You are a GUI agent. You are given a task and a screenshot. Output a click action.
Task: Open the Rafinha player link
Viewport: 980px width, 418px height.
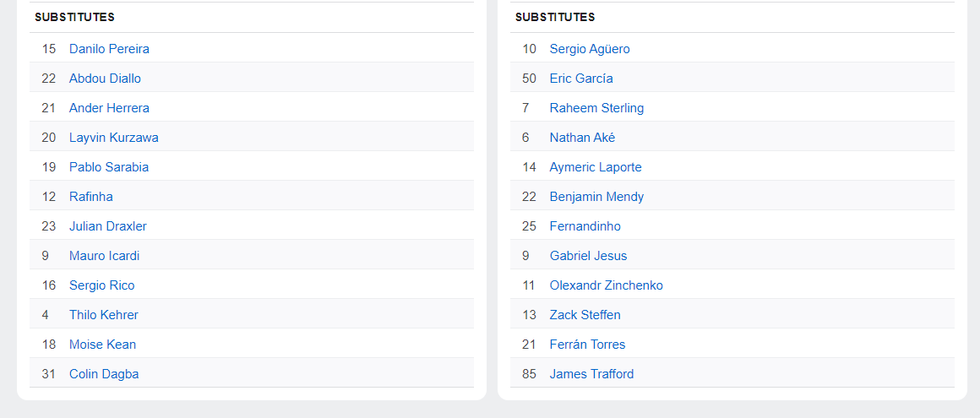(x=91, y=197)
